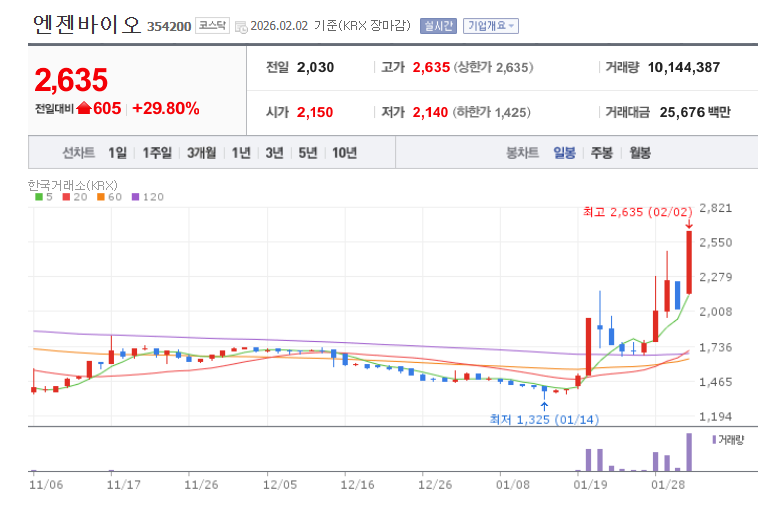This screenshot has height=512, width=758.
Task: Click the 실시간 real-time button
Action: (438, 26)
